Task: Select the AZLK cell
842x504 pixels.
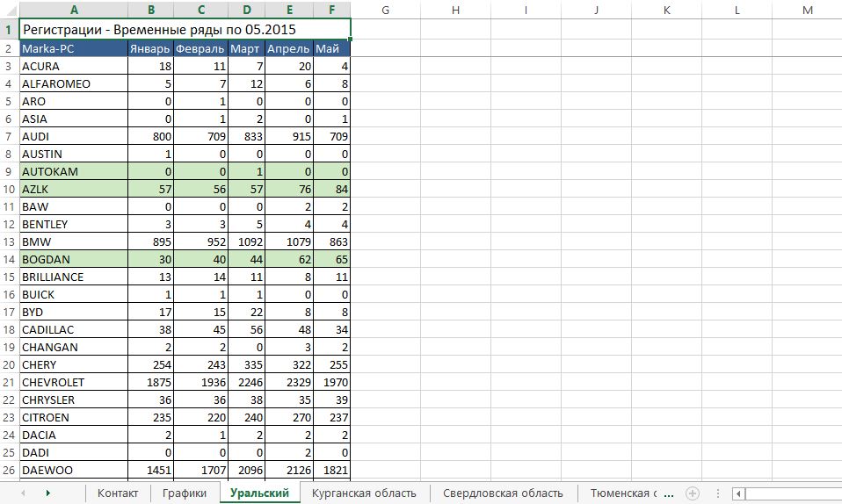Action: point(74,189)
